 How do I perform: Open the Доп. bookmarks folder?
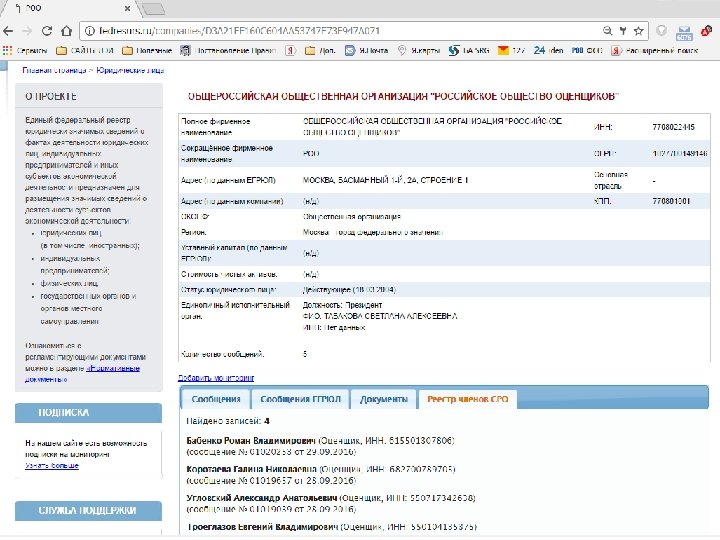point(321,51)
